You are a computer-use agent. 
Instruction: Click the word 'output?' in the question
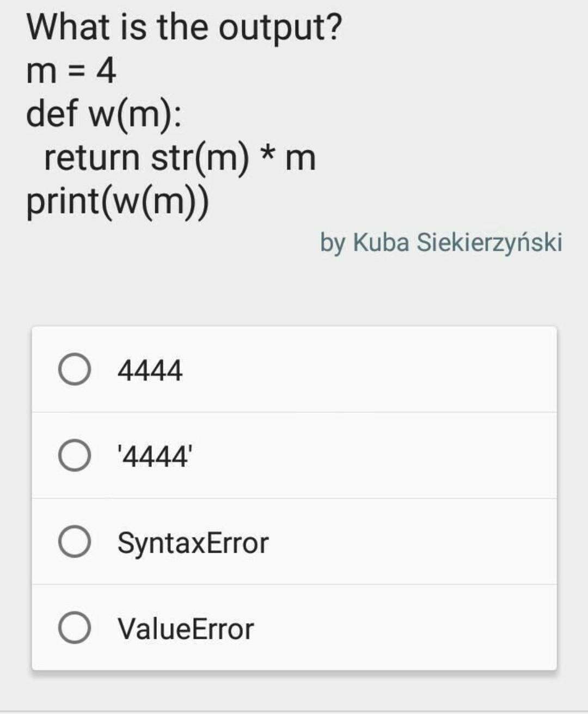(280, 28)
